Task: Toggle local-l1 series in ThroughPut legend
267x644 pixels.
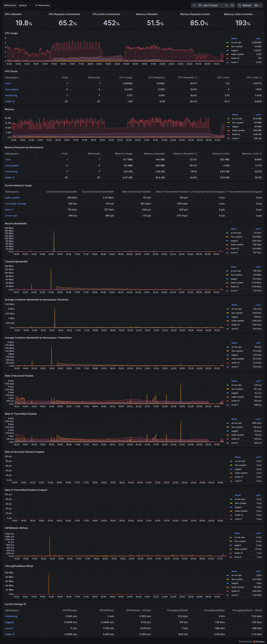Action: point(235,595)
